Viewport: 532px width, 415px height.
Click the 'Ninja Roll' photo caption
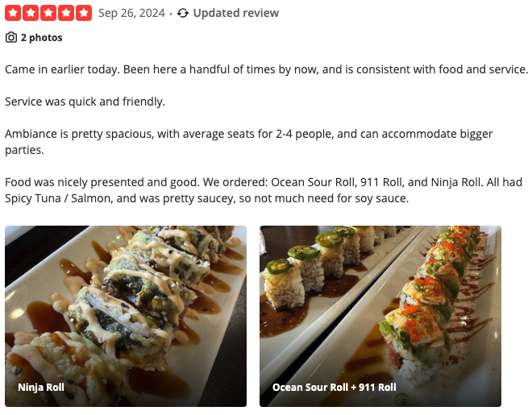(41, 388)
